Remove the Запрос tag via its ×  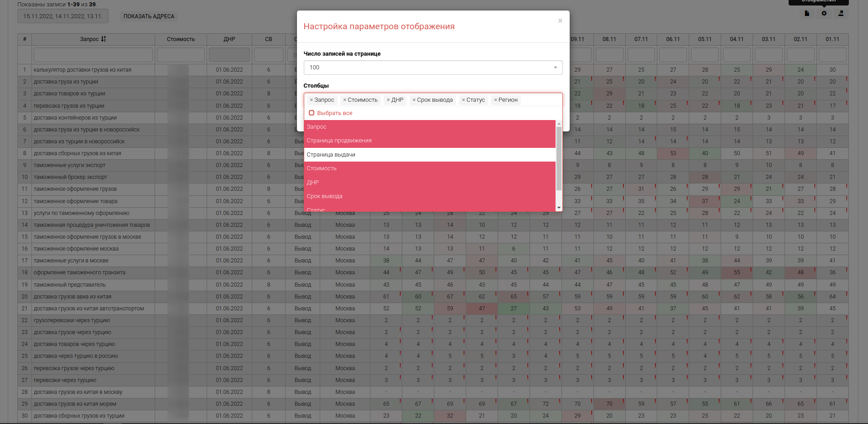click(312, 100)
